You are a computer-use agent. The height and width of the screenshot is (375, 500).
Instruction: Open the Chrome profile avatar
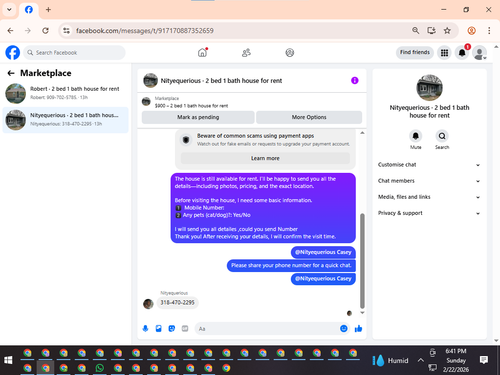tap(471, 31)
